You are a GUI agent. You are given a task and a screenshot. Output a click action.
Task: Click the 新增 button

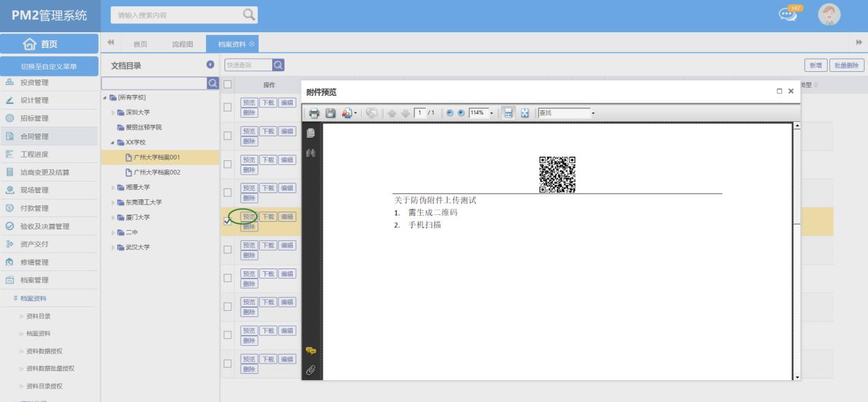[x=815, y=65]
